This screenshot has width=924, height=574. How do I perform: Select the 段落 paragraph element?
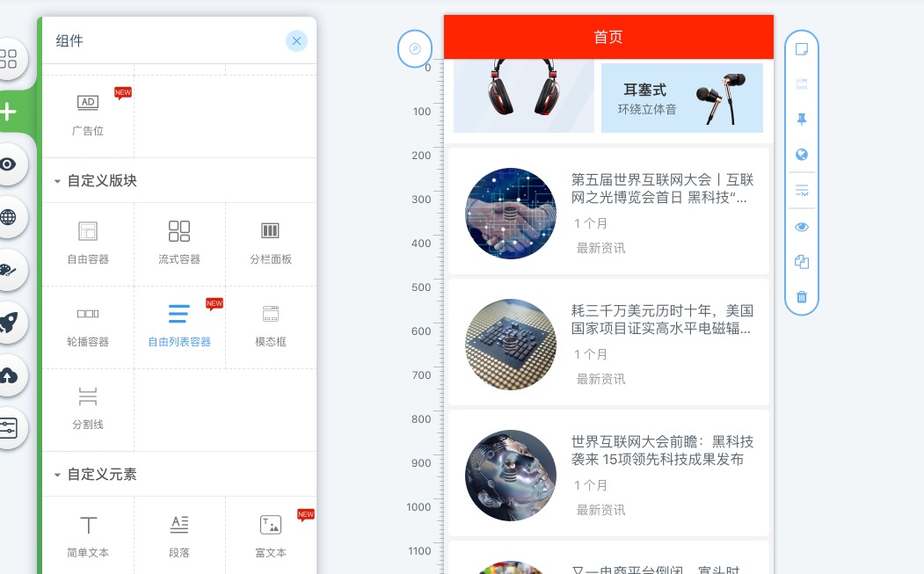(179, 536)
